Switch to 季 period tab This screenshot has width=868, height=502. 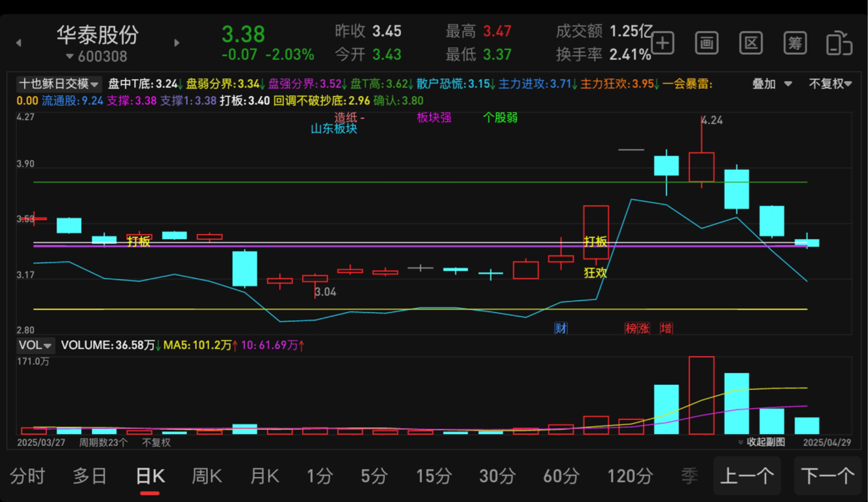click(x=689, y=476)
